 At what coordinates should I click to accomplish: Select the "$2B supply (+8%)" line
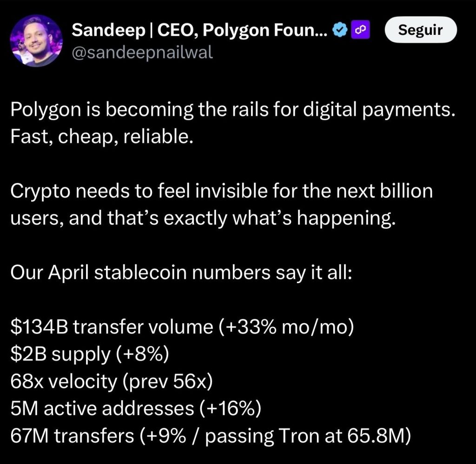[x=89, y=353]
